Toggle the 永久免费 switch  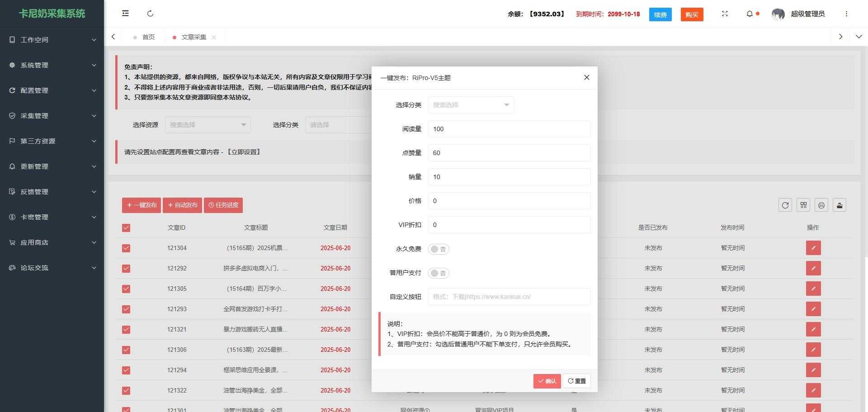click(439, 249)
